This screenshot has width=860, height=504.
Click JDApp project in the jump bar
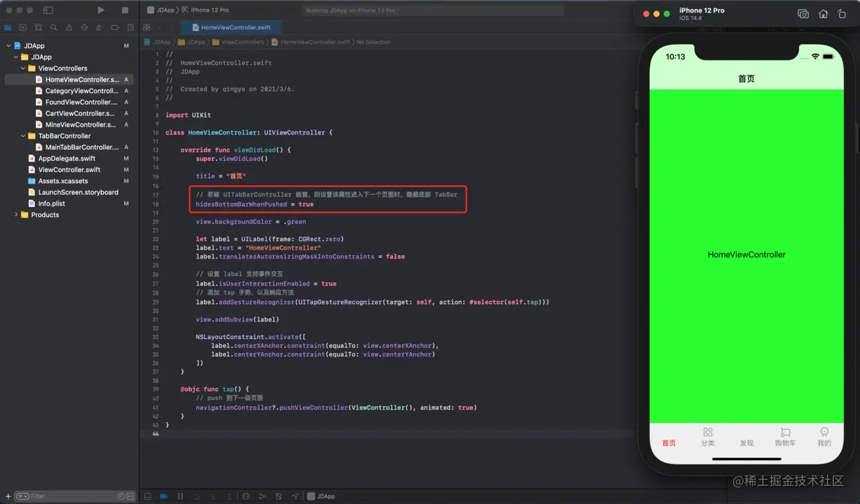pos(158,42)
